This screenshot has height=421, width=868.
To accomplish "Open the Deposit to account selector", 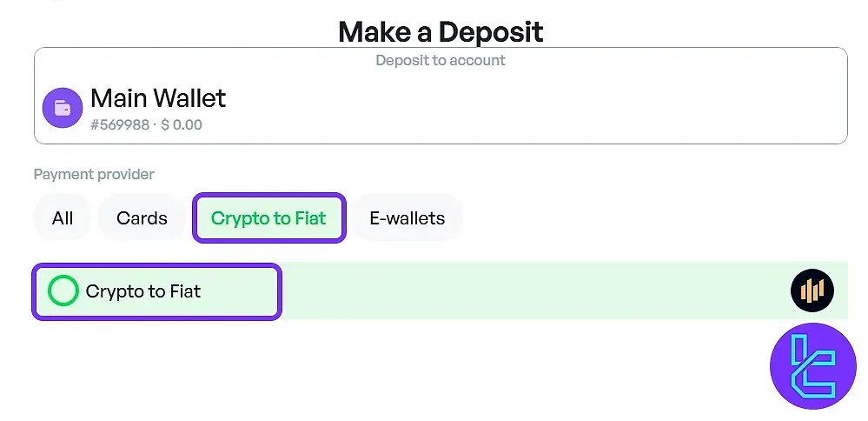I will pyautogui.click(x=441, y=96).
